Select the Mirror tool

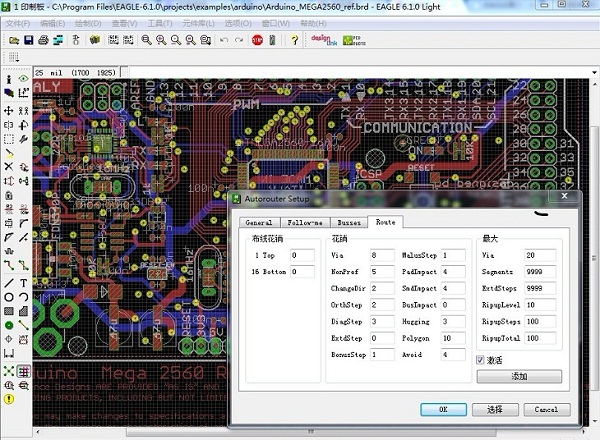click(9, 125)
